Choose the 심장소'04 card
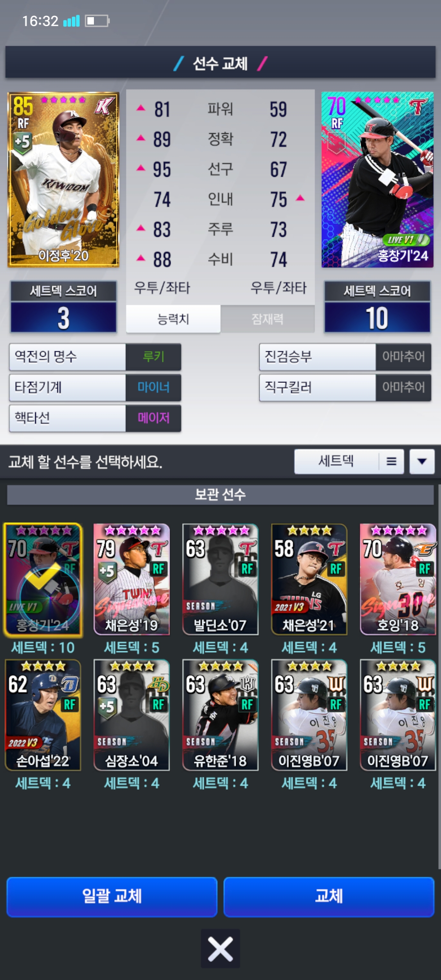This screenshot has width=441, height=980. [131, 715]
